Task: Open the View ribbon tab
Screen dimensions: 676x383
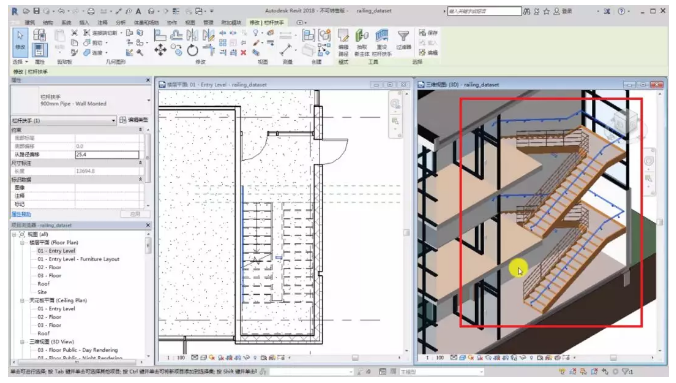Action: 190,22
